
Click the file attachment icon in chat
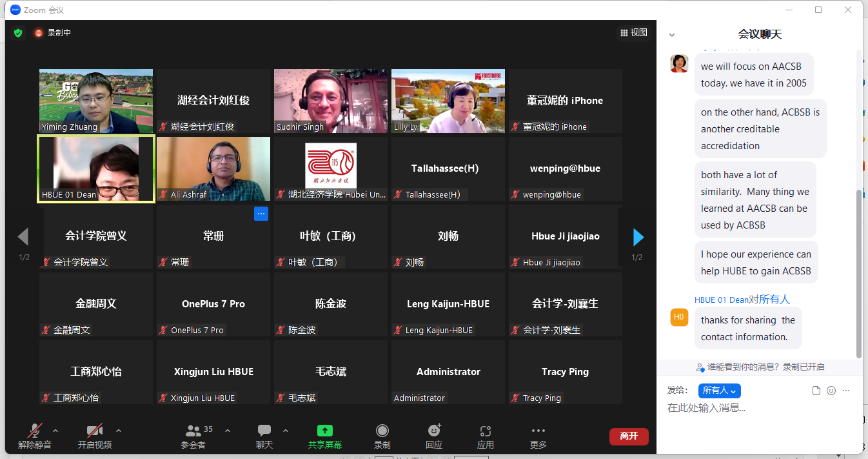[x=816, y=391]
